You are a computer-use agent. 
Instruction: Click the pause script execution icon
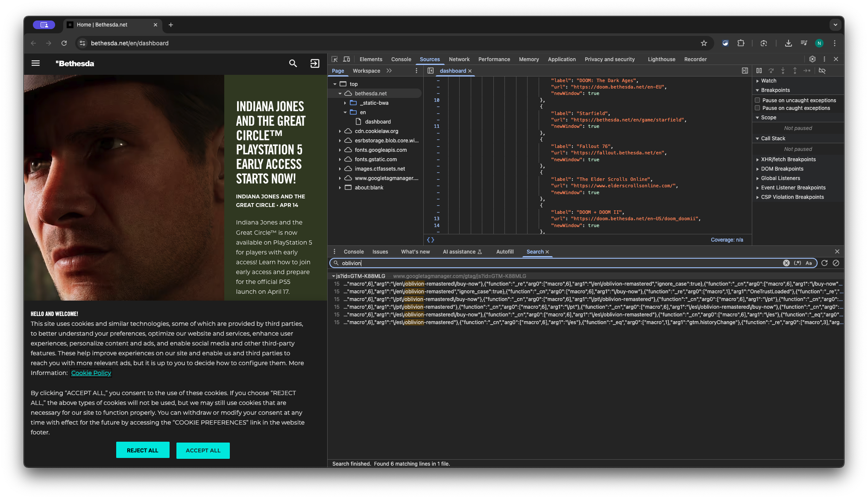pyautogui.click(x=759, y=71)
